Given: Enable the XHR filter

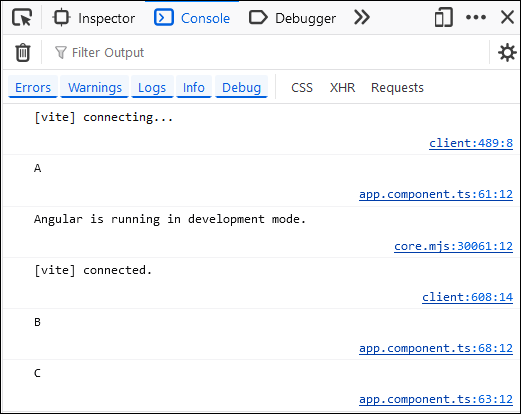Looking at the screenshot, I should 342,88.
